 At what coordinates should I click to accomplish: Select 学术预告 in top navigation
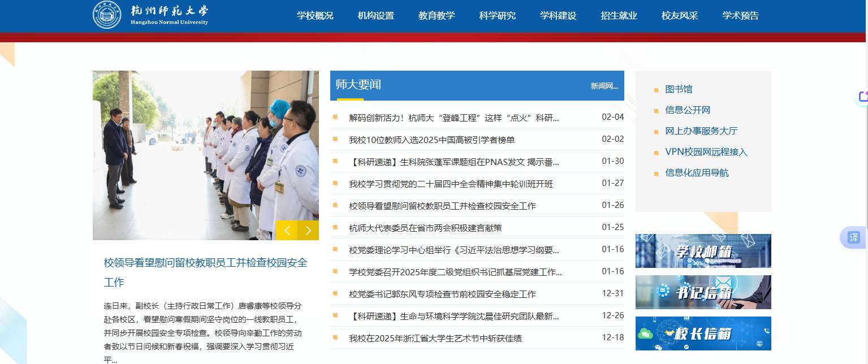740,16
